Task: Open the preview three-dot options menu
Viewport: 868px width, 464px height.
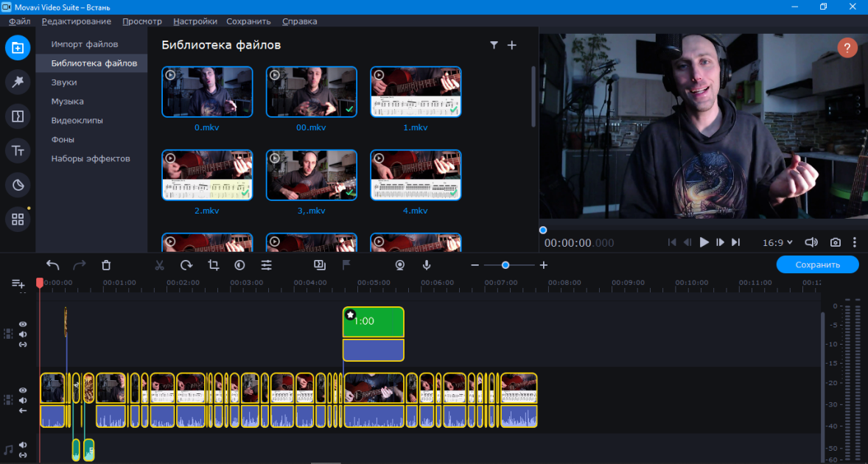Action: click(855, 242)
